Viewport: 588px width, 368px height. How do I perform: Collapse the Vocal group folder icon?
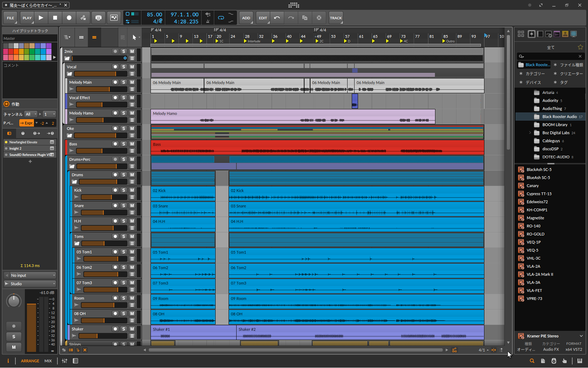coord(70,74)
